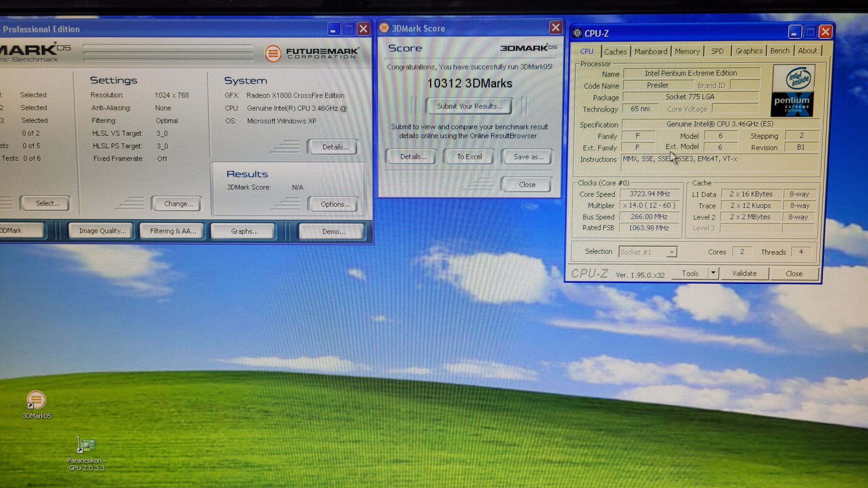Open Details in the 3DMark Score dialog
Viewport: 868px width, 488px height.
(x=412, y=157)
